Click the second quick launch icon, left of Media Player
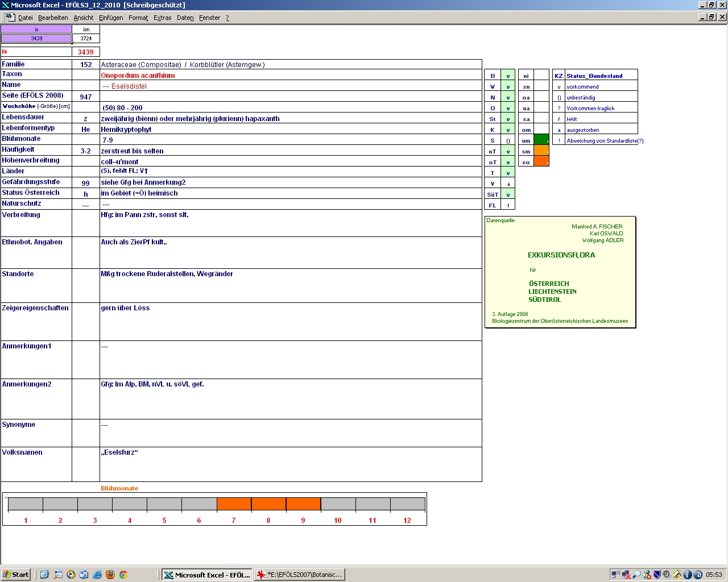The height and width of the screenshot is (582, 728). [x=57, y=575]
